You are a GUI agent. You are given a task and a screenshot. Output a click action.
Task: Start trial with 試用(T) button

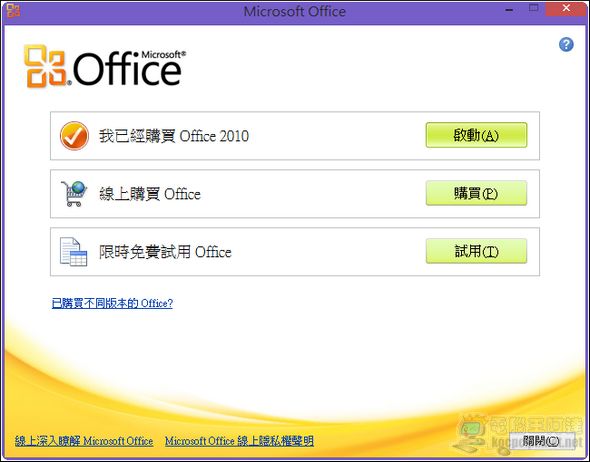tap(476, 251)
